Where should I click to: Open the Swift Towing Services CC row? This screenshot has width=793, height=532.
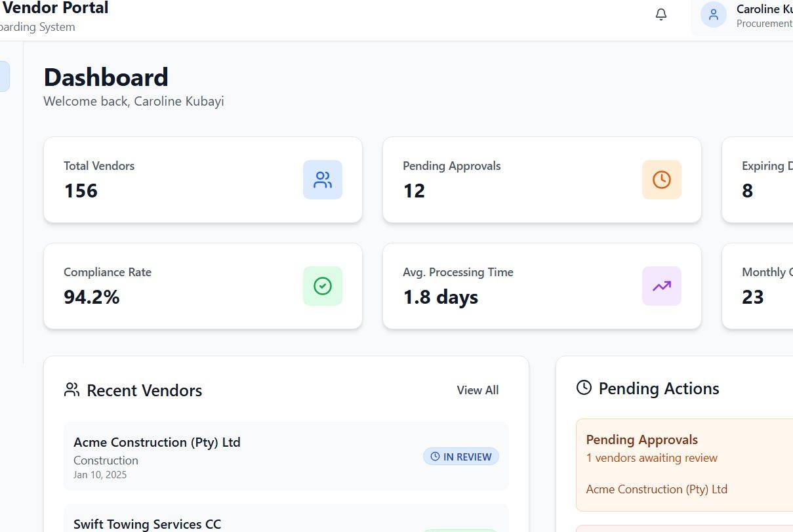286,518
